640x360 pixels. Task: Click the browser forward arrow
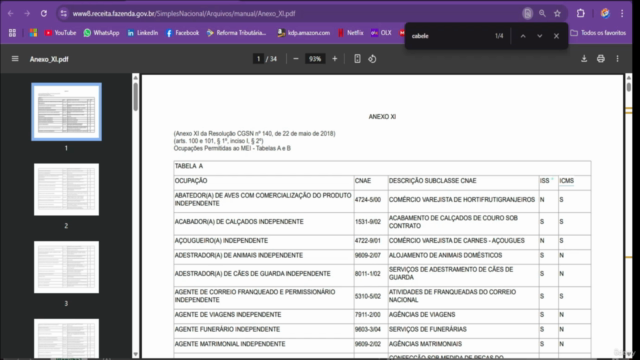point(27,13)
